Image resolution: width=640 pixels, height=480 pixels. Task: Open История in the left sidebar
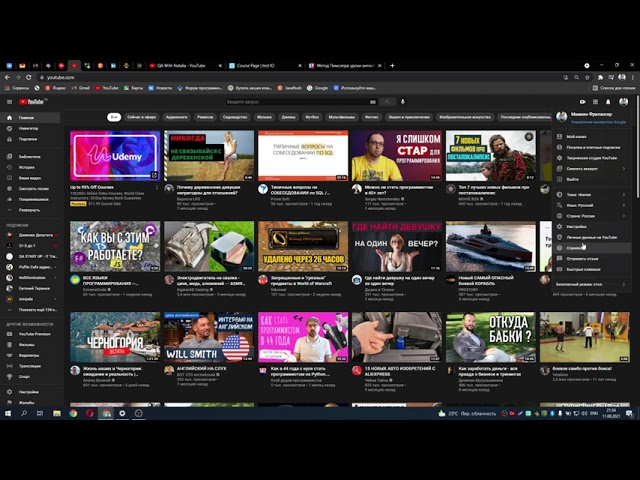(31, 167)
